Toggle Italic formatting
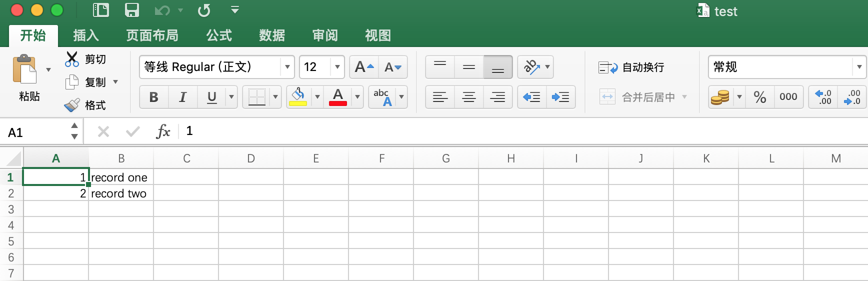868x281 pixels. (x=183, y=97)
